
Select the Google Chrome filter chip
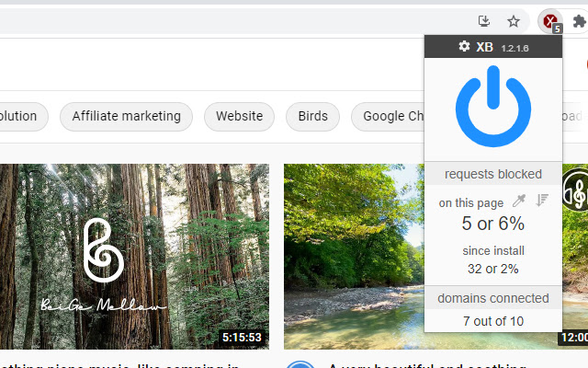pos(392,116)
